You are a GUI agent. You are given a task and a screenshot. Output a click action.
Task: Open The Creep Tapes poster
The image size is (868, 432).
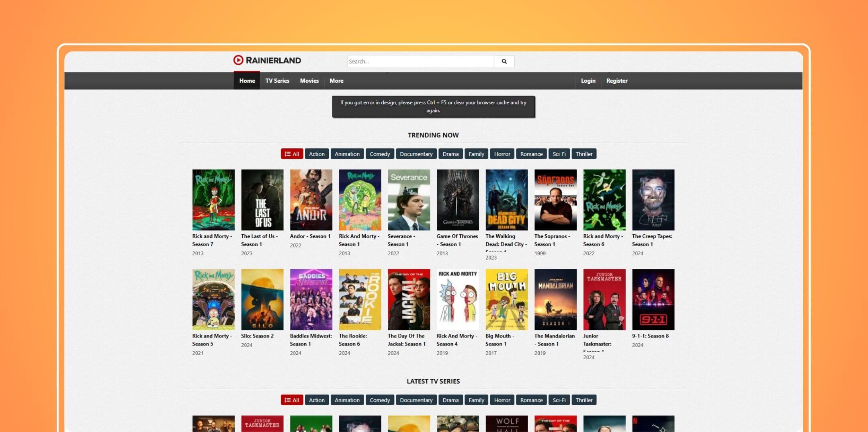[x=653, y=200]
